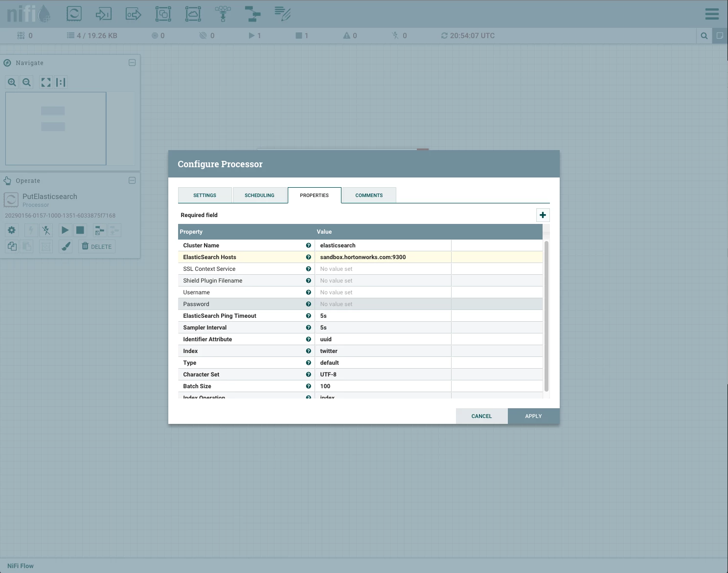
Task: Click the fit-to-screen icon in Navigate
Action: pyautogui.click(x=46, y=82)
